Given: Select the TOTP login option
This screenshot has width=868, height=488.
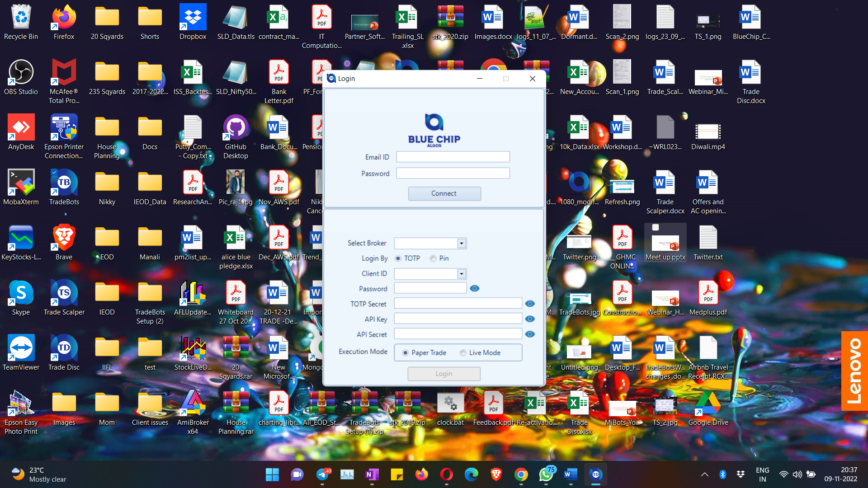Looking at the screenshot, I should coord(407,258).
